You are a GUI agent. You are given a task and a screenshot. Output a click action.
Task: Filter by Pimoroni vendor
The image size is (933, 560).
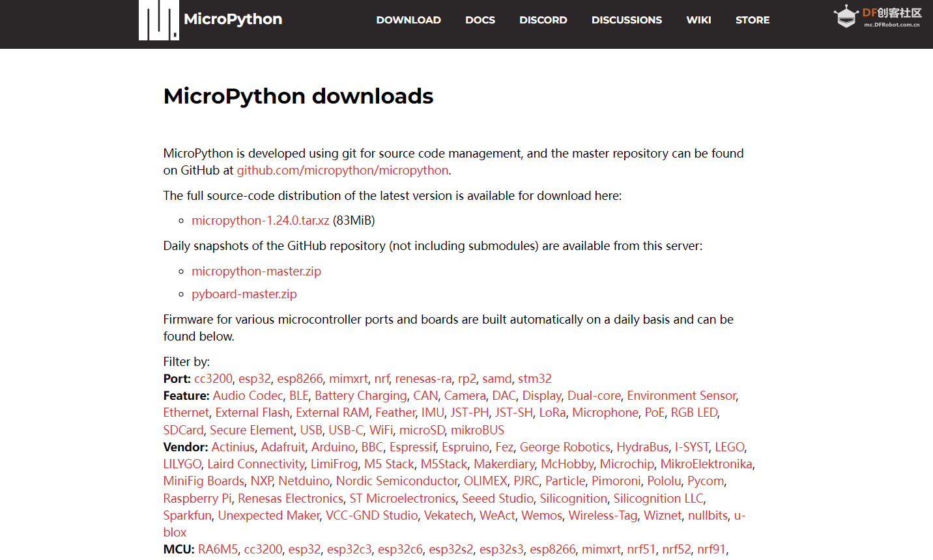coord(616,481)
